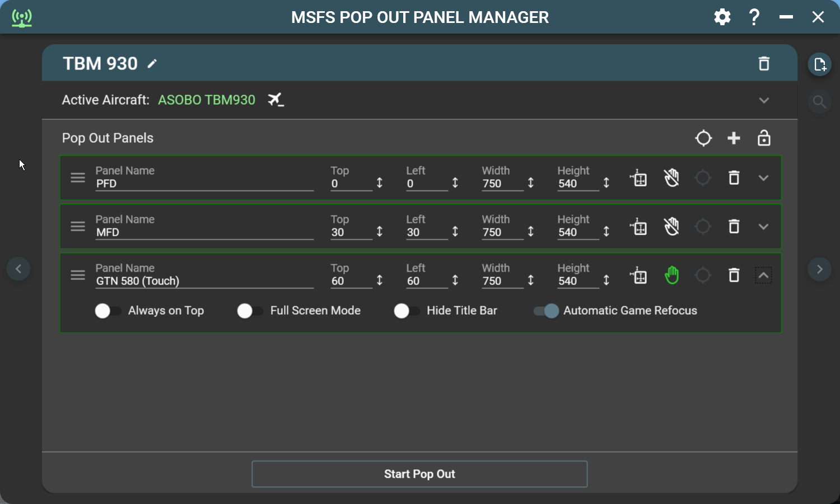
Task: Adjust PFD Left value stepper
Action: [455, 183]
